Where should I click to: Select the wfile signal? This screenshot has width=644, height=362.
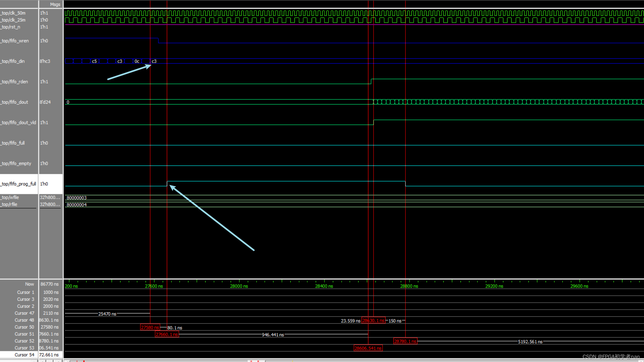(10, 197)
